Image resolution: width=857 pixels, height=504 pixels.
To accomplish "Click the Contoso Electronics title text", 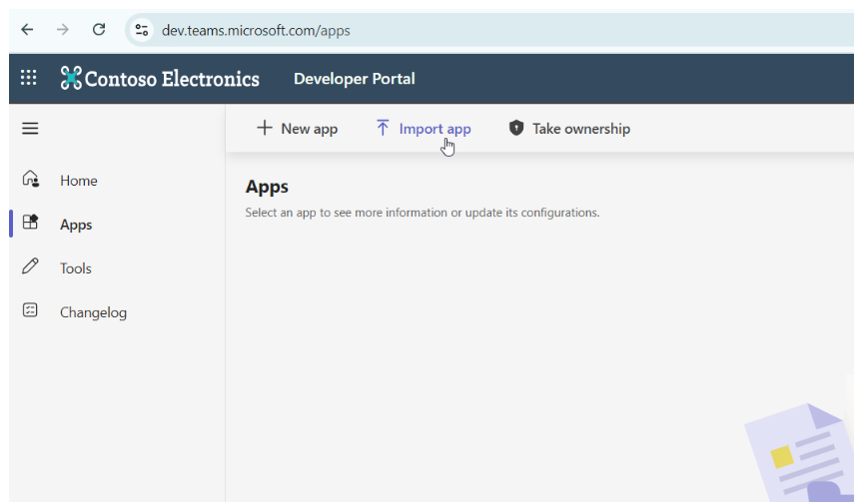I will [x=172, y=79].
